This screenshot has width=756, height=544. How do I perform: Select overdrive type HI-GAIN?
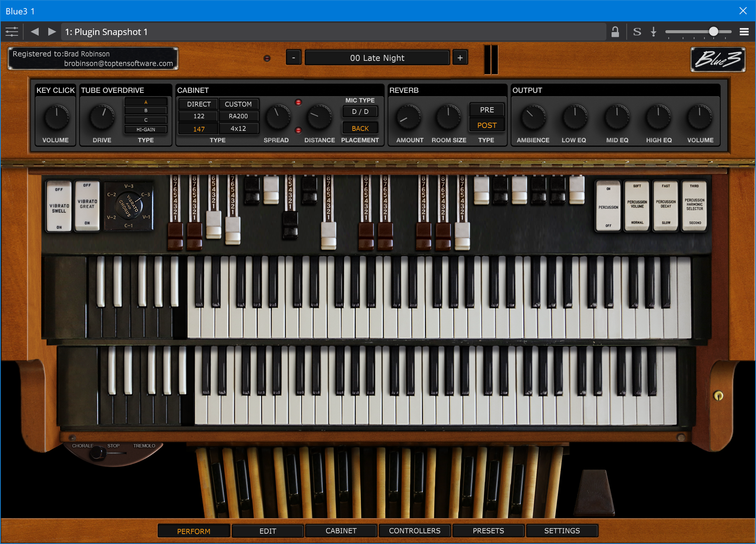coord(146,129)
